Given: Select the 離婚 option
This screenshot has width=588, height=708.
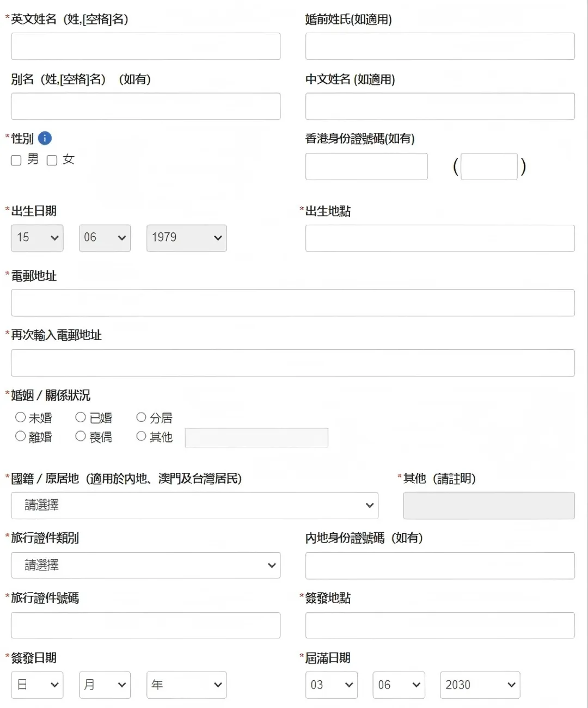Looking at the screenshot, I should pos(20,436).
